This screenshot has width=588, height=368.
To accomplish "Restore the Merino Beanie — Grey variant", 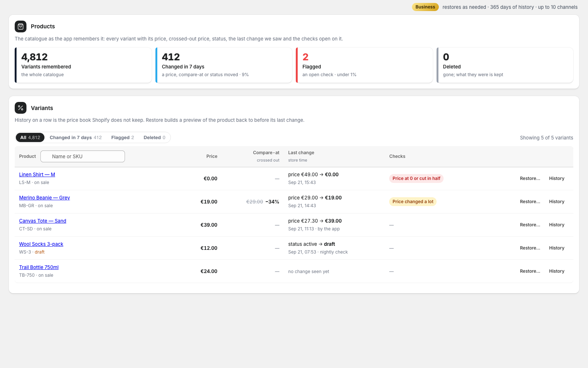I will point(530,202).
